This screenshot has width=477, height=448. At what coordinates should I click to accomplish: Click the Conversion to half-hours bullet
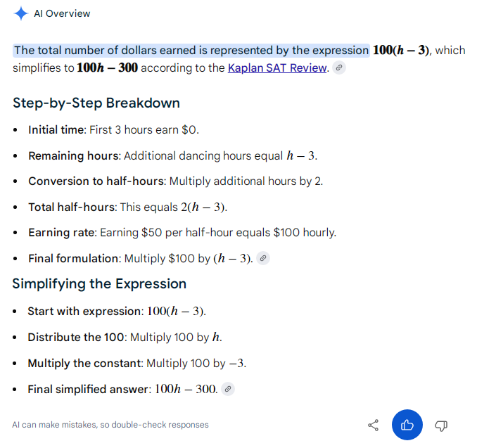(x=175, y=181)
